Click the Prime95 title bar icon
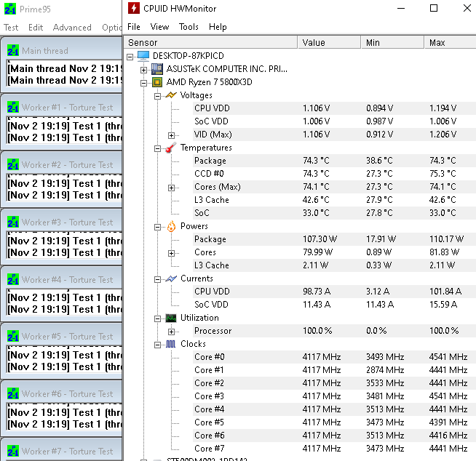476x461 pixels. click(x=10, y=9)
